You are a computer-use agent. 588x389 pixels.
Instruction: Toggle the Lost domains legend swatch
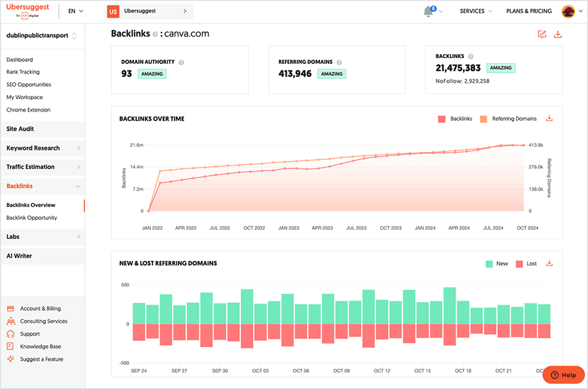[x=520, y=264]
